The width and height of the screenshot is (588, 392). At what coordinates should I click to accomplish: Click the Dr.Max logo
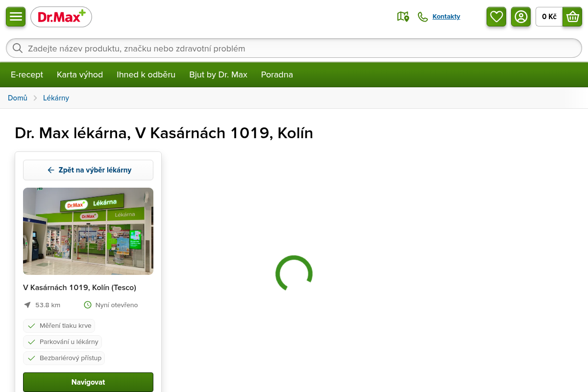pyautogui.click(x=61, y=17)
